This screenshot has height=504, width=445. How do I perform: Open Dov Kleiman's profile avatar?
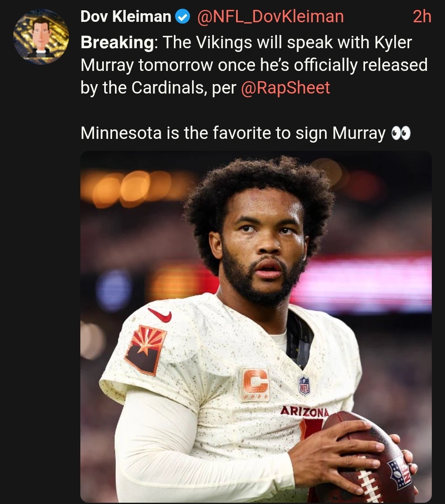click(x=41, y=37)
